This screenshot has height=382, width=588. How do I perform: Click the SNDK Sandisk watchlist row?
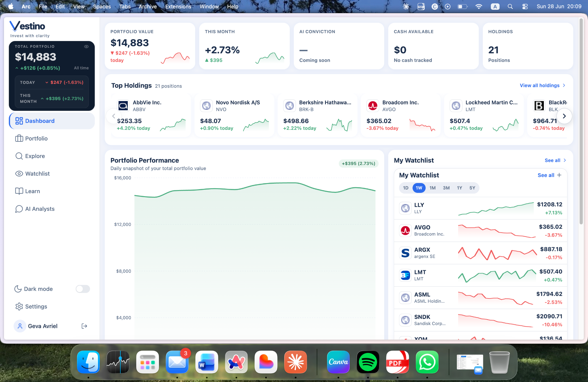click(481, 320)
